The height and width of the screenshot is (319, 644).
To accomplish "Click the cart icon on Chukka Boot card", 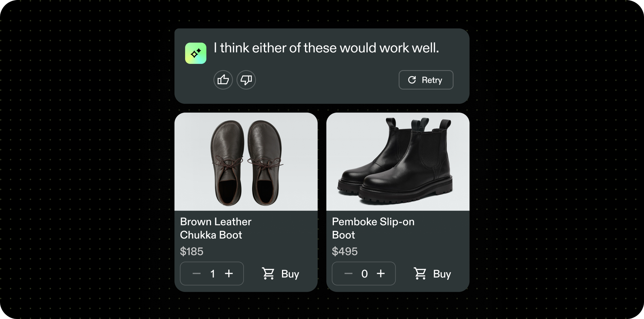I will [268, 274].
